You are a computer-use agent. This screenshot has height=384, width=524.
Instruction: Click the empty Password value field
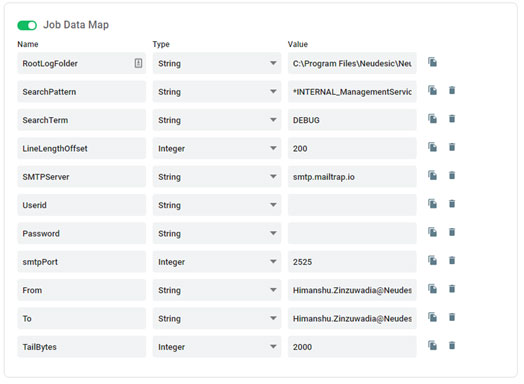(352, 233)
